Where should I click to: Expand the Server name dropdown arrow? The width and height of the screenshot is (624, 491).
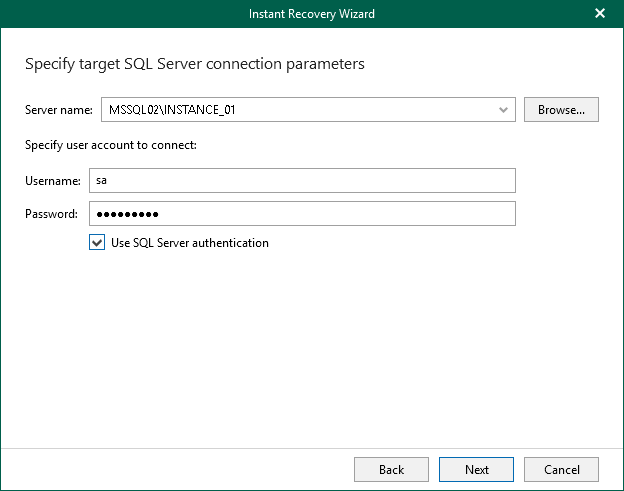tap(504, 110)
